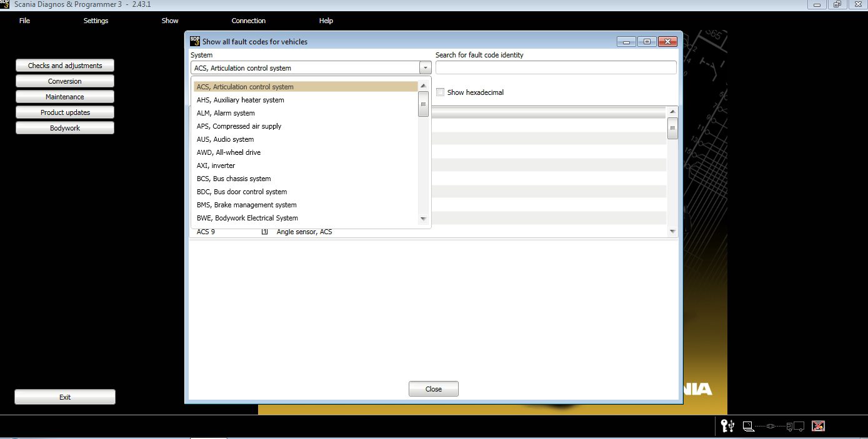
Task: Close the fault codes dialog via Close button
Action: [x=434, y=389]
